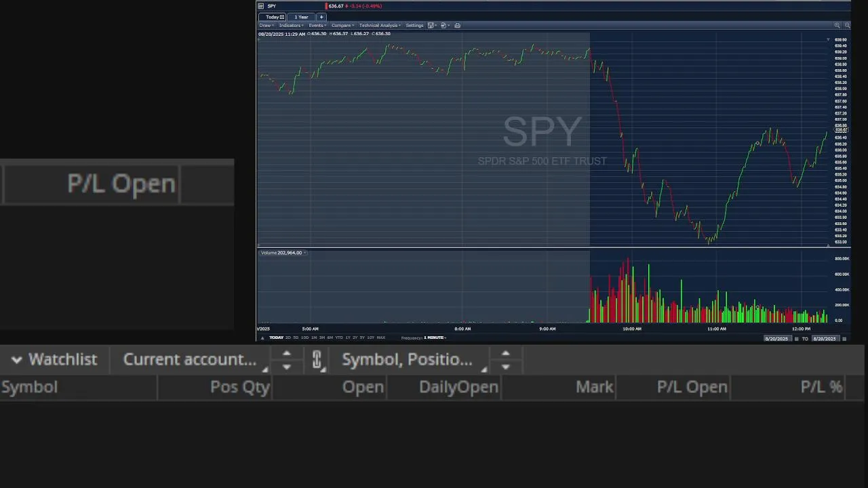Select the 2D time range
Image resolution: width=868 pixels, height=488 pixels.
[x=288, y=338]
